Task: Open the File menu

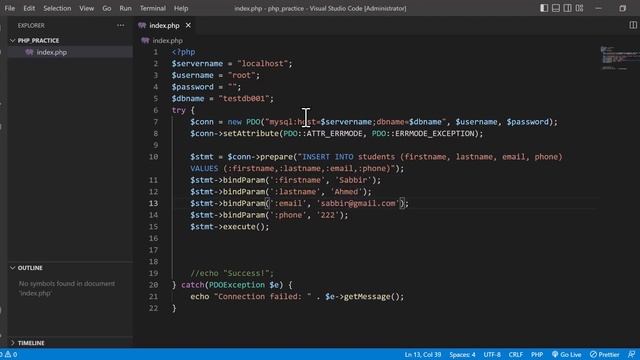Action: tap(10, 8)
